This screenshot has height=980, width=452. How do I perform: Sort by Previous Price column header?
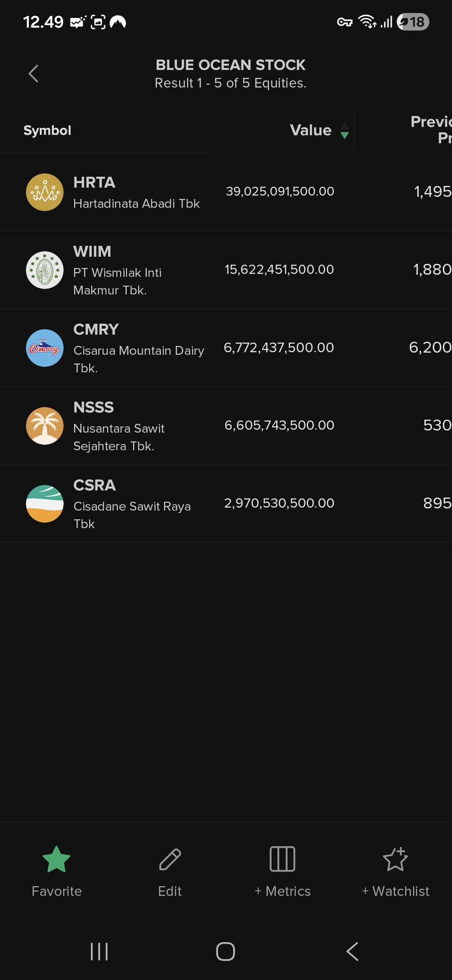(x=431, y=130)
